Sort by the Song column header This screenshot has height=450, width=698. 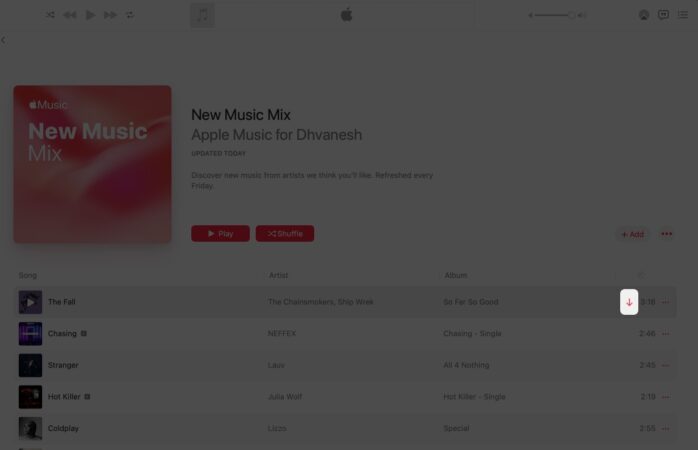(x=28, y=276)
